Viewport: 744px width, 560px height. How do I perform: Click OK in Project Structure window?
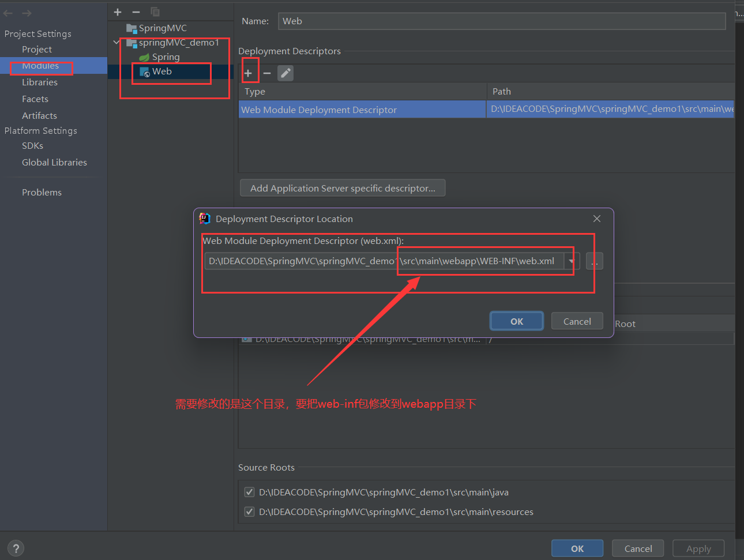(x=577, y=548)
